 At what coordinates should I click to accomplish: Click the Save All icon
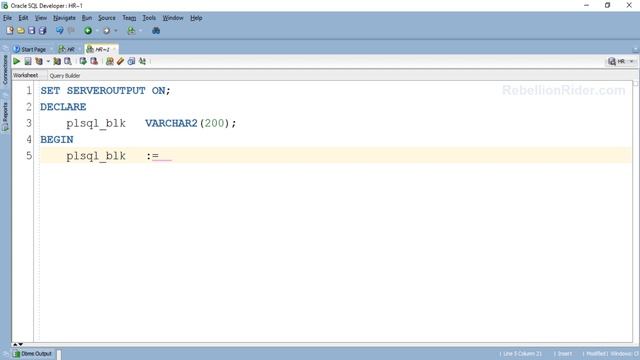(x=42, y=31)
